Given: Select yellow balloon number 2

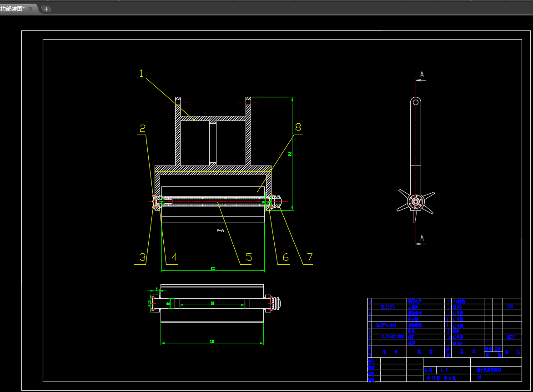Looking at the screenshot, I should pyautogui.click(x=142, y=128).
